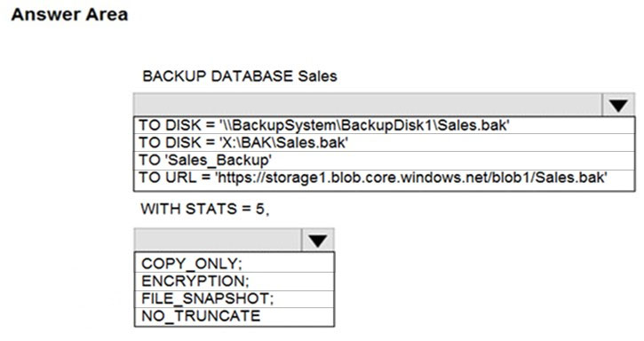
Task: Select TO URL storage1 blob option
Action: tap(384, 178)
